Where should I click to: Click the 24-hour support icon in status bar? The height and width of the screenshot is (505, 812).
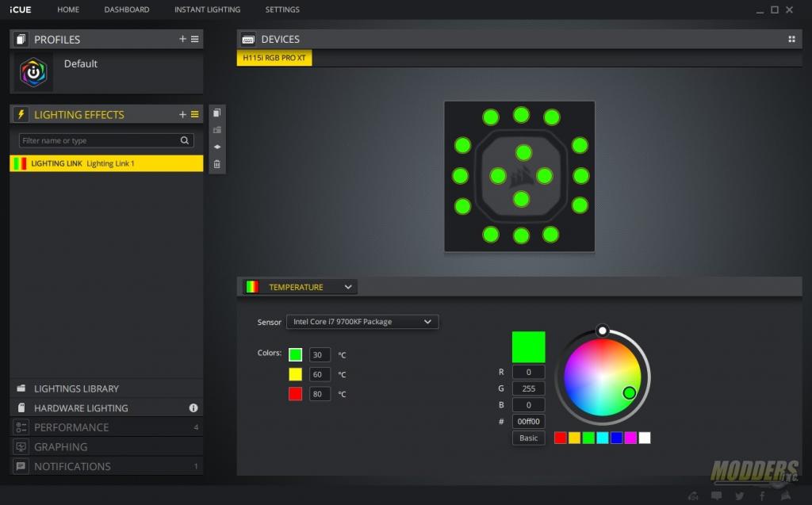click(693, 496)
